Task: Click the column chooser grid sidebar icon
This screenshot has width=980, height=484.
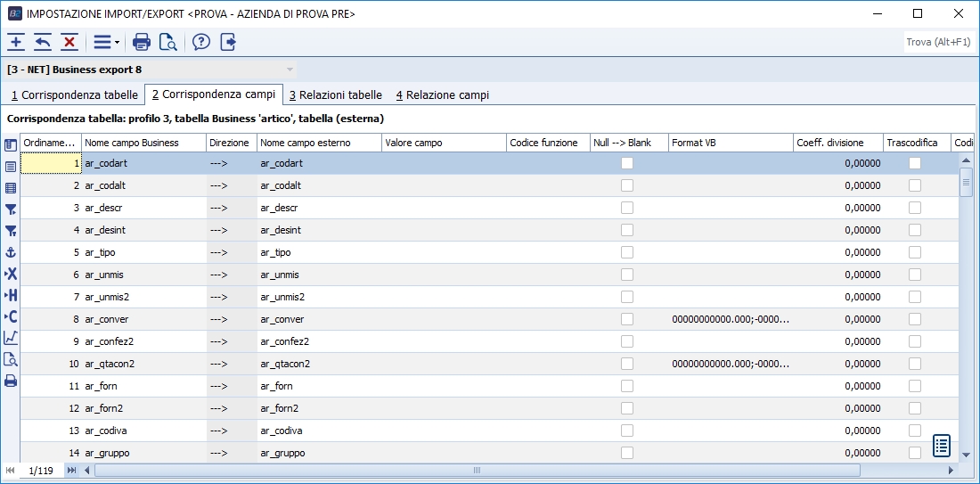Action: 11,145
